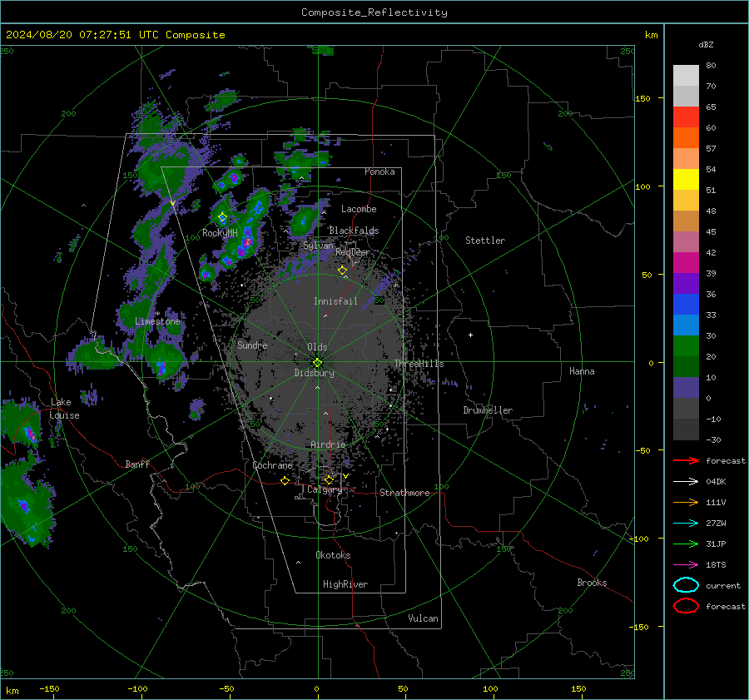Click the white plus marker west of Hanna

click(470, 335)
